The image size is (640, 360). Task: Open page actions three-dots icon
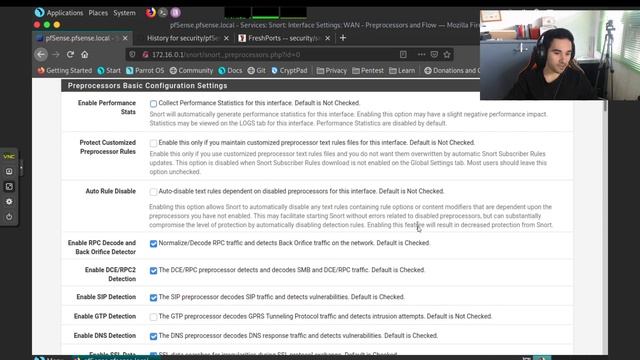click(421, 54)
